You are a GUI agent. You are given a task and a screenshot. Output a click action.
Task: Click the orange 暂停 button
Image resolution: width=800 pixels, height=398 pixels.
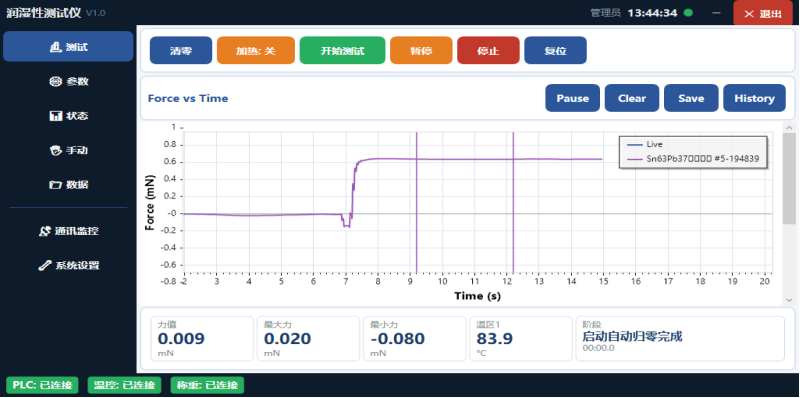click(421, 51)
